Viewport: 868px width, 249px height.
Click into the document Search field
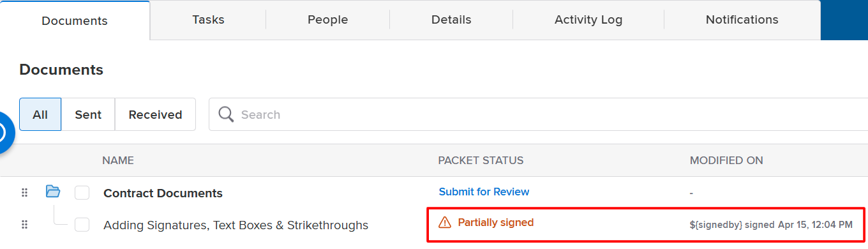(x=538, y=114)
